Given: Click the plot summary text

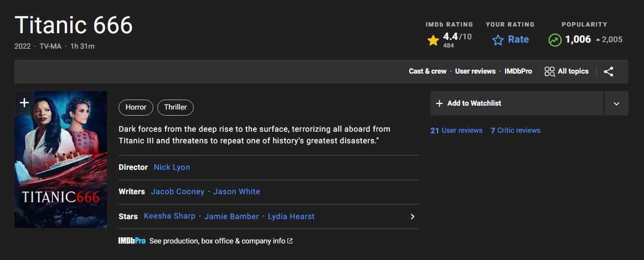Looking at the screenshot, I should point(254,135).
